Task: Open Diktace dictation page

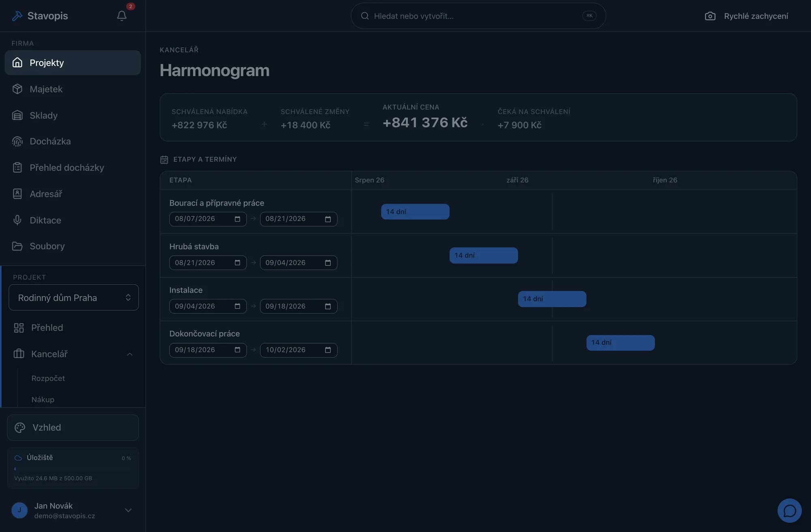Action: [73, 220]
